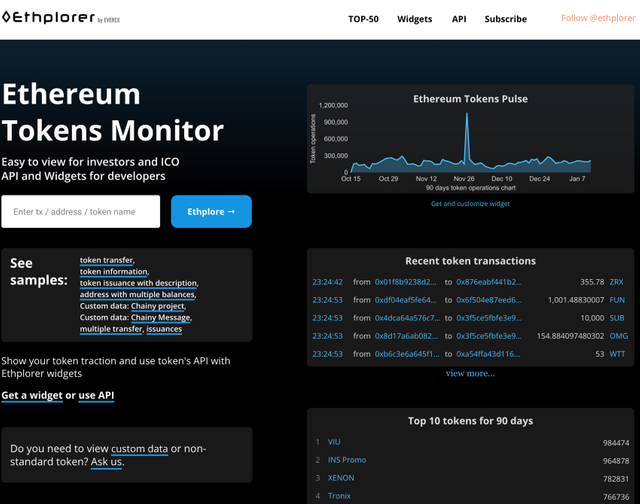The width and height of the screenshot is (640, 504).
Task: Open the Chainy project sample link
Action: (x=158, y=306)
